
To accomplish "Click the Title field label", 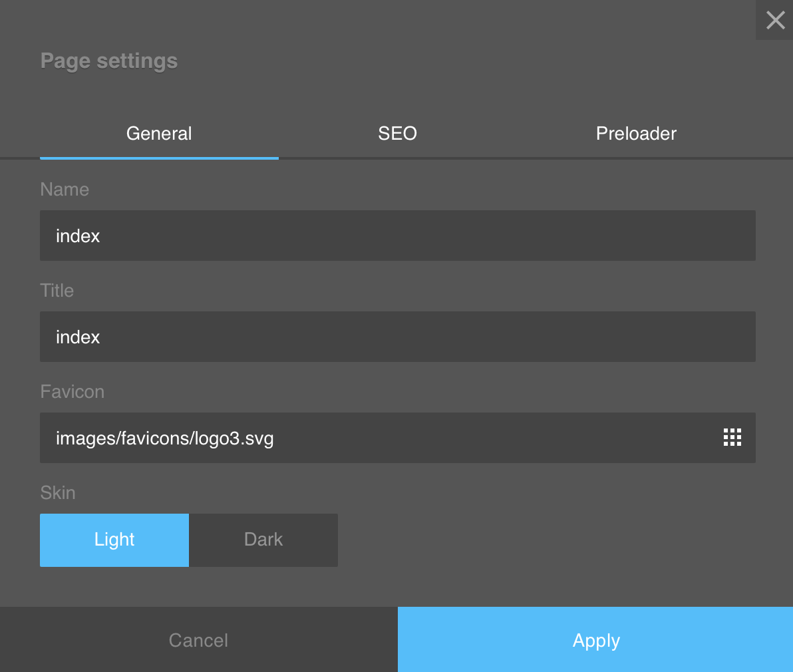I will click(x=57, y=291).
